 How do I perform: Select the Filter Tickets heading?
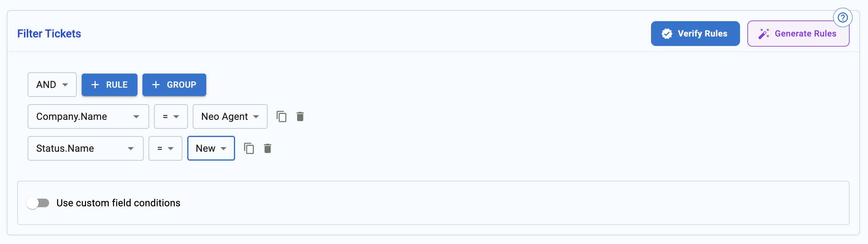(49, 33)
